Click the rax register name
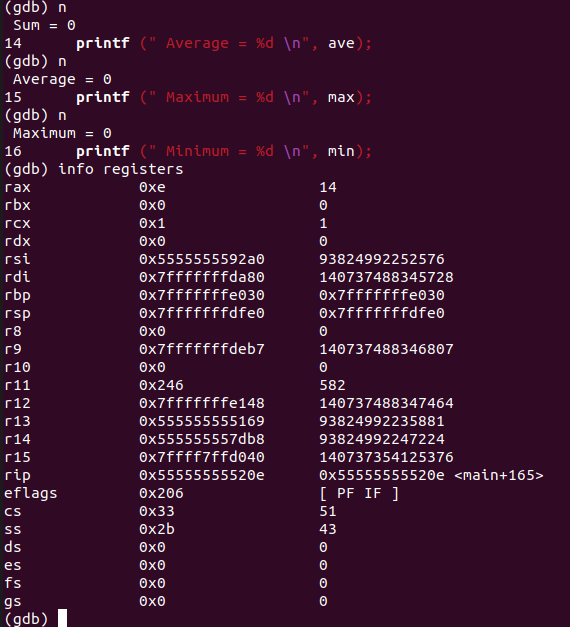Viewport: 570px width, 627px height. coord(18,187)
